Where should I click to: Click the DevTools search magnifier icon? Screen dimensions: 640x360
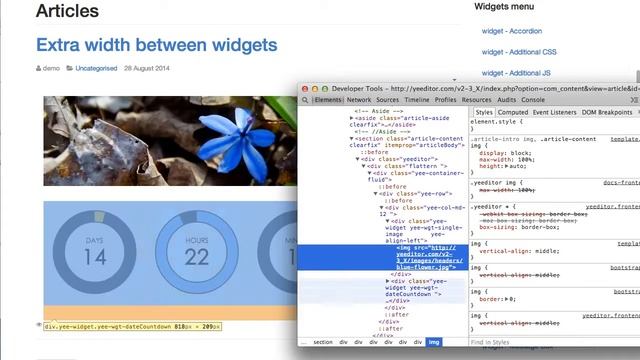click(305, 100)
